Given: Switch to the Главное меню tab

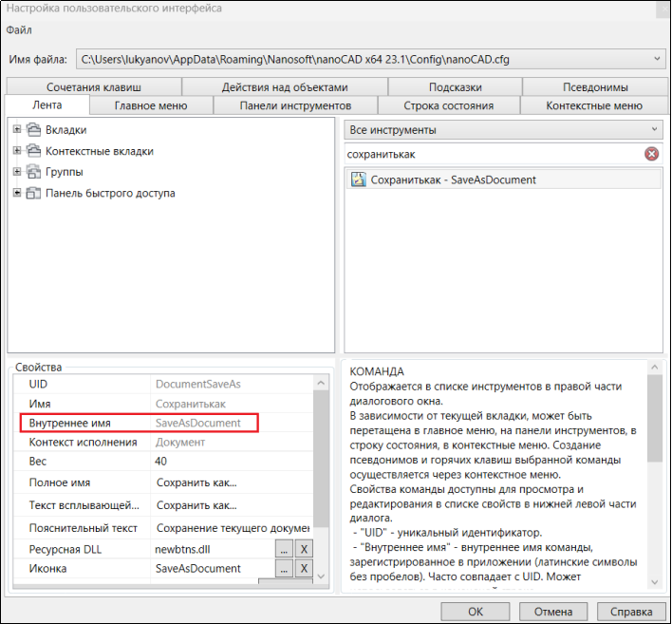Looking at the screenshot, I should pyautogui.click(x=151, y=105).
